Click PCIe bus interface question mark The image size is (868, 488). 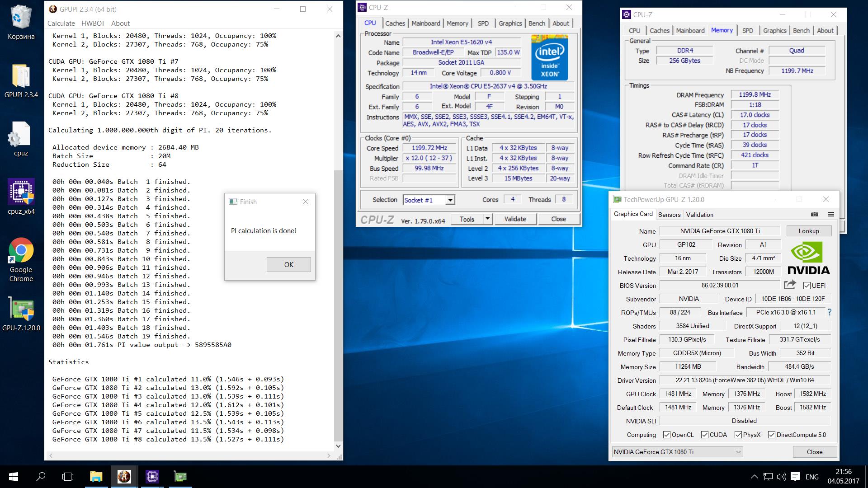(830, 312)
